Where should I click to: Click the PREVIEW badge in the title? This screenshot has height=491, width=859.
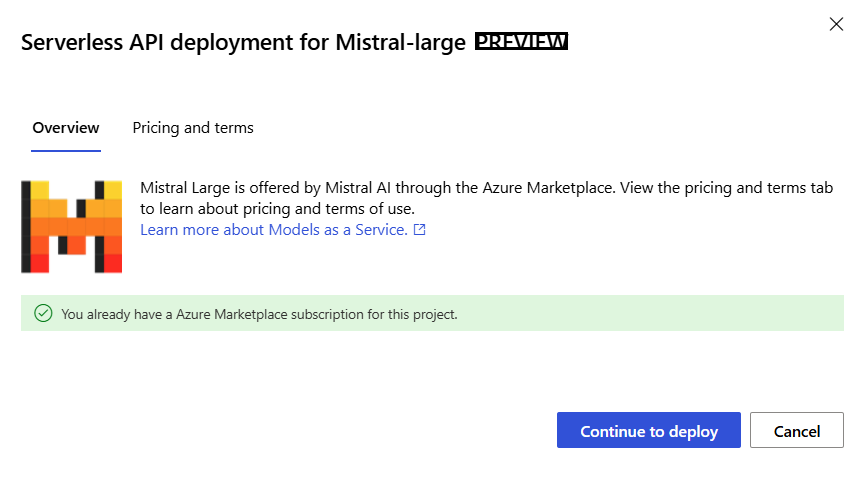[521, 42]
